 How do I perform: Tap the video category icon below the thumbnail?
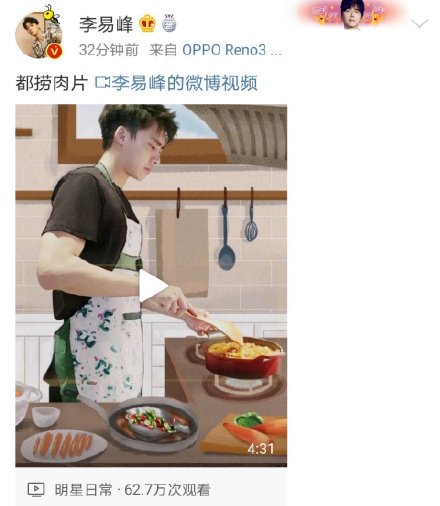click(x=36, y=490)
